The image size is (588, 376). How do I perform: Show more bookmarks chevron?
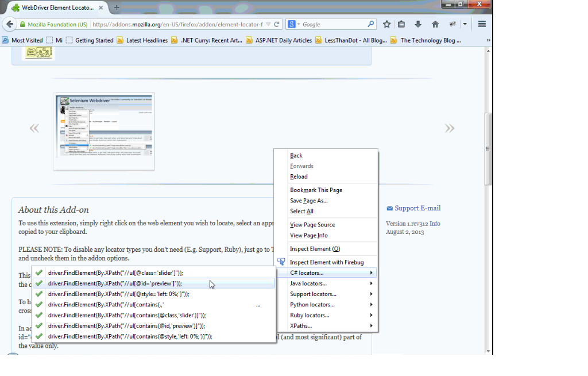[x=488, y=40]
